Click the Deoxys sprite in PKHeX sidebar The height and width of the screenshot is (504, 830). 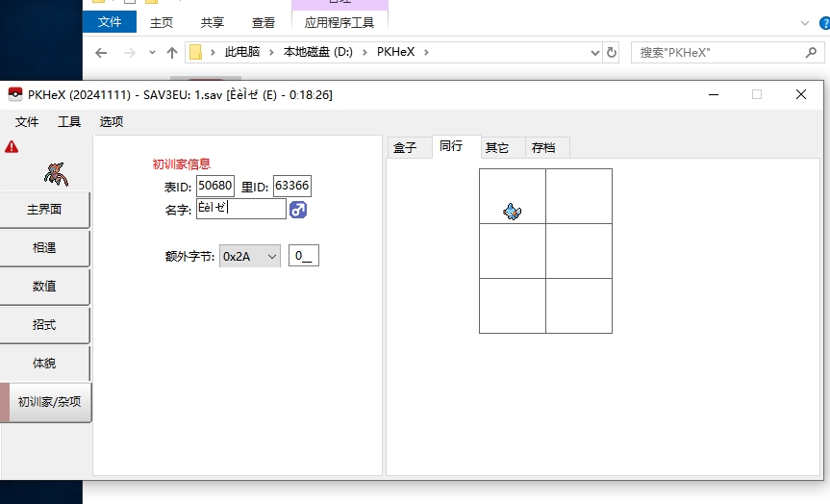coord(56,174)
